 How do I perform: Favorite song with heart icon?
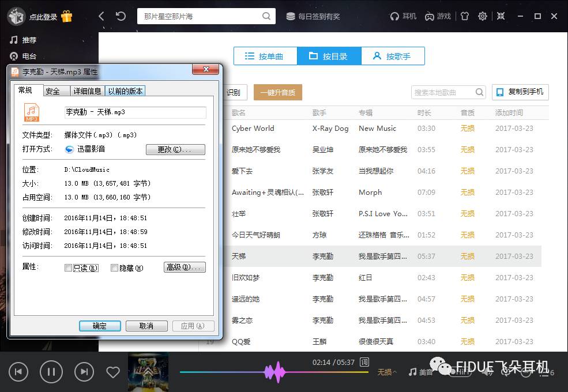[113, 372]
